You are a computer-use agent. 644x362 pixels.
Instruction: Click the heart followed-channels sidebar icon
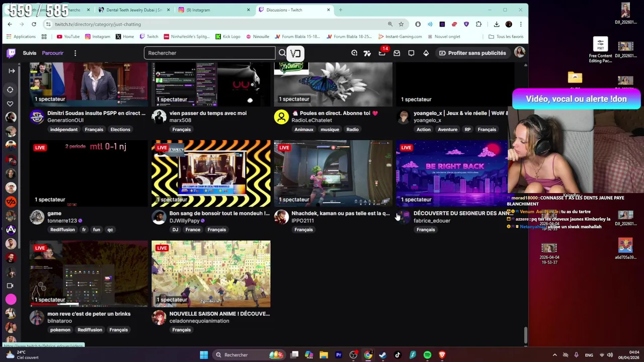point(10,104)
